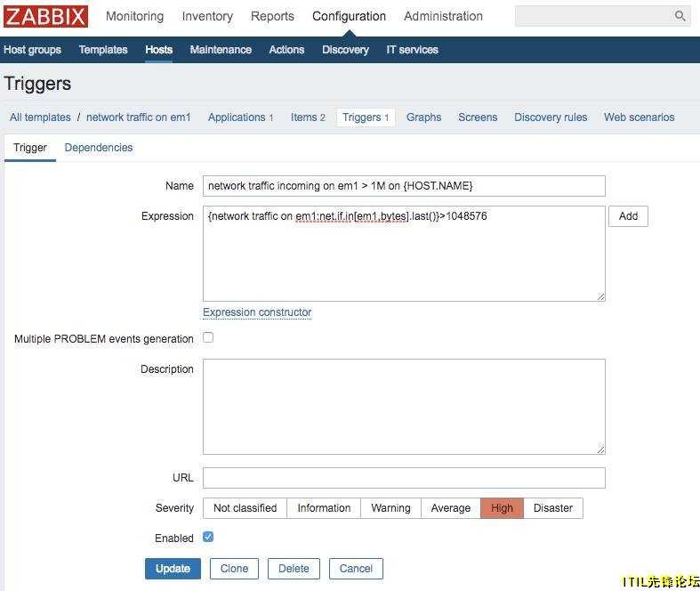This screenshot has width=700, height=591.
Task: Click the search magnifier icon
Action: pos(680,16)
